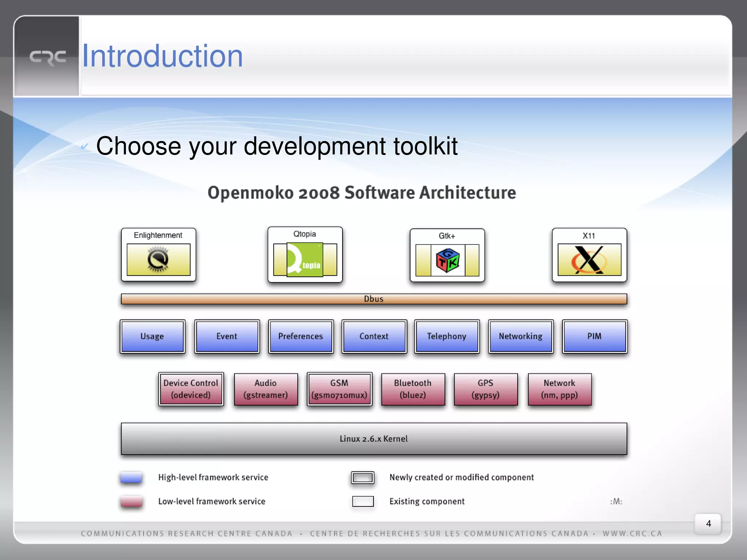Click the blue high-level service legend swatch
This screenshot has width=747, height=560.
[131, 478]
